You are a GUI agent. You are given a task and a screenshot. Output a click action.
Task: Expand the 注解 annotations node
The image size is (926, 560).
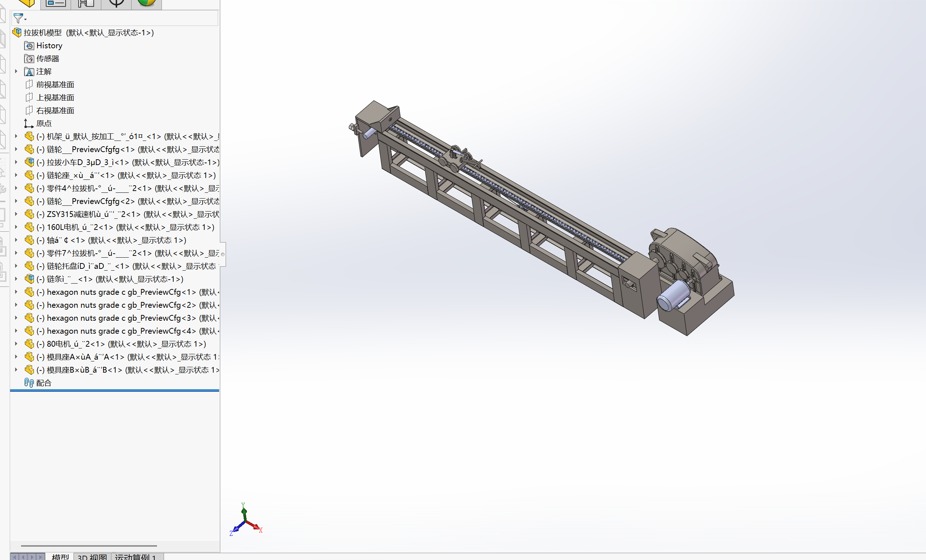click(16, 71)
